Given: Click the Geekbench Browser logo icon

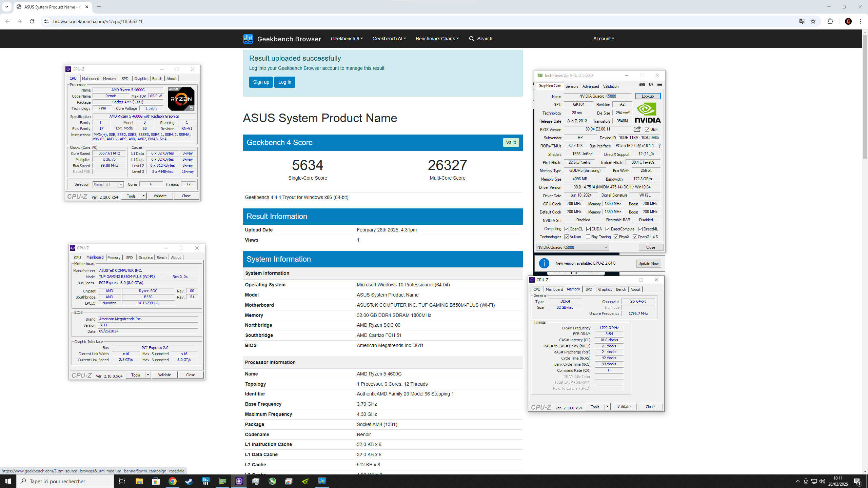Looking at the screenshot, I should (x=248, y=39).
